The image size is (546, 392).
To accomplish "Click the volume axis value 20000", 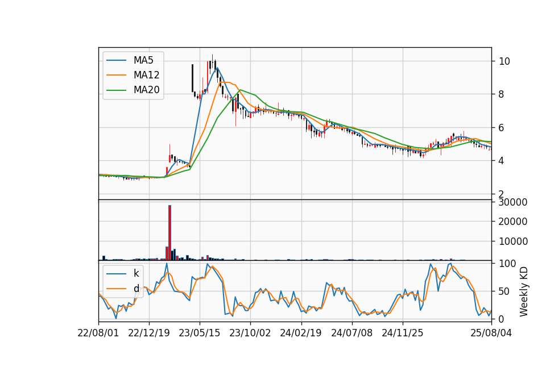I will coord(513,222).
